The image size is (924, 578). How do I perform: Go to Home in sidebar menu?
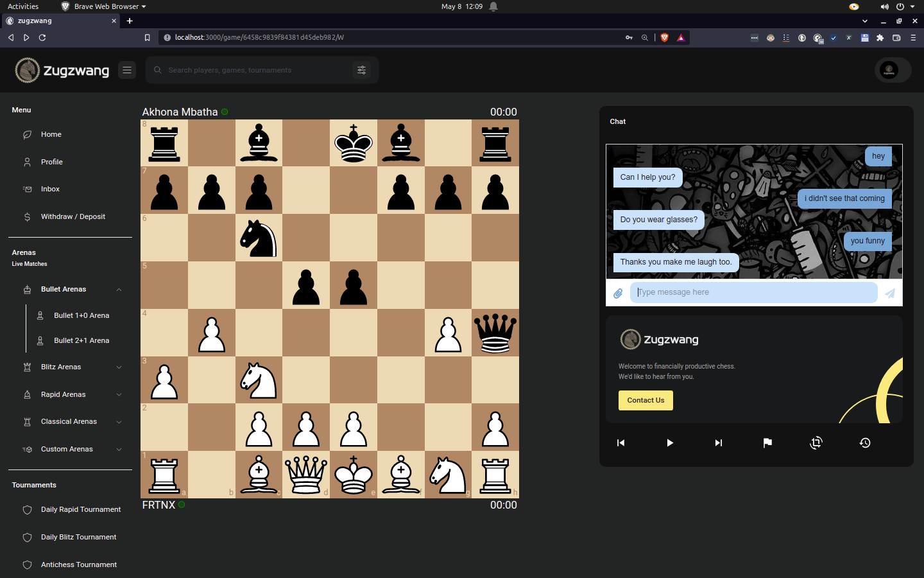pyautogui.click(x=51, y=135)
